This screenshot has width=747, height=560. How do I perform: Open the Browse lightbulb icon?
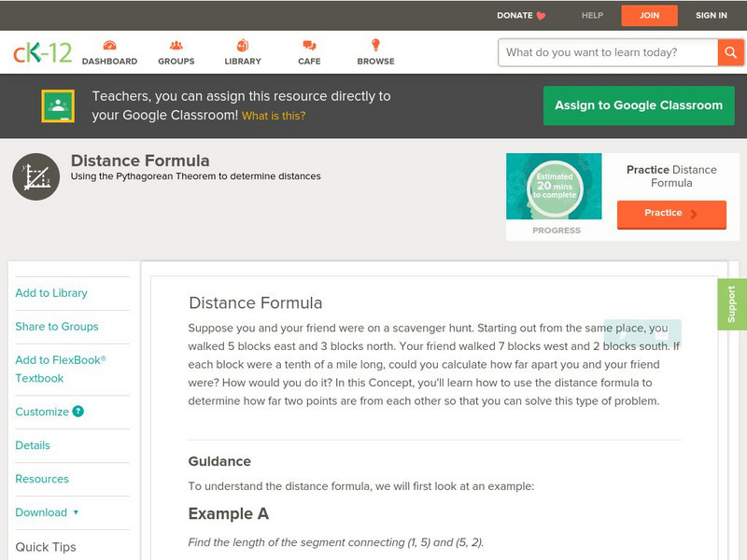[x=375, y=45]
